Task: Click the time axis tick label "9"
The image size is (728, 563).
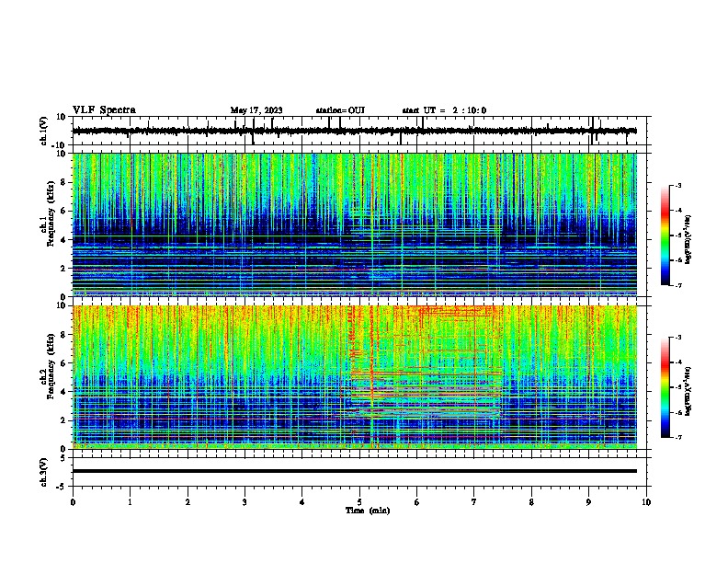Action: (588, 502)
